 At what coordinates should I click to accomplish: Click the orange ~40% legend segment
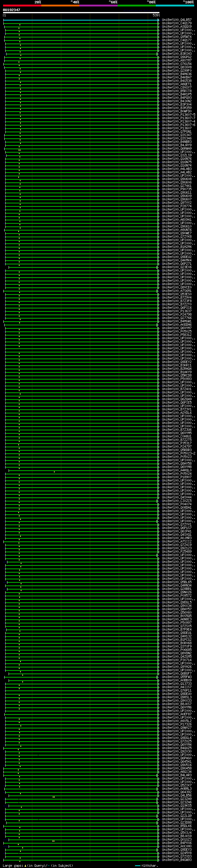[60, 6]
